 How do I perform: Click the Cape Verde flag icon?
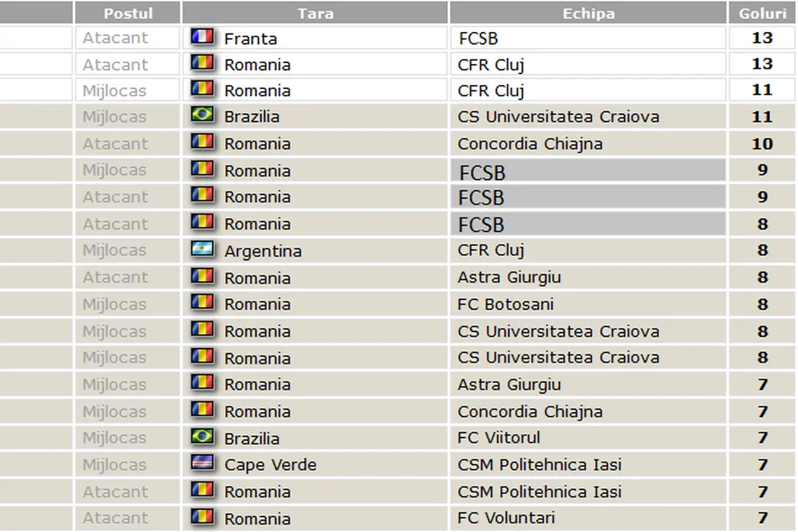click(x=202, y=464)
